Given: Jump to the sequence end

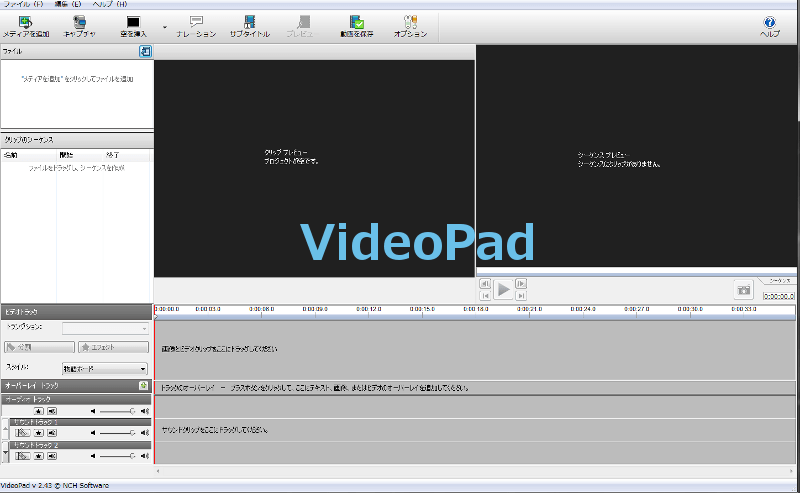Looking at the screenshot, I should click(521, 295).
